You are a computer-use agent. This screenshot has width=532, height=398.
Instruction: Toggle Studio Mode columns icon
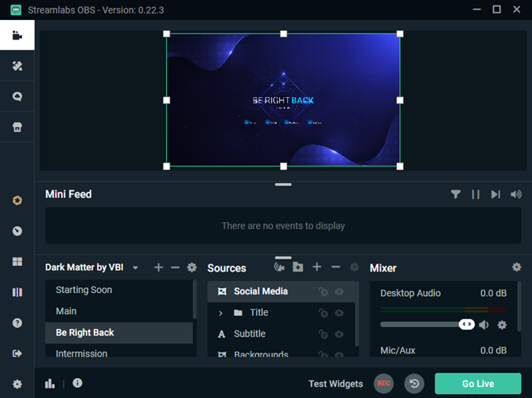click(x=17, y=292)
